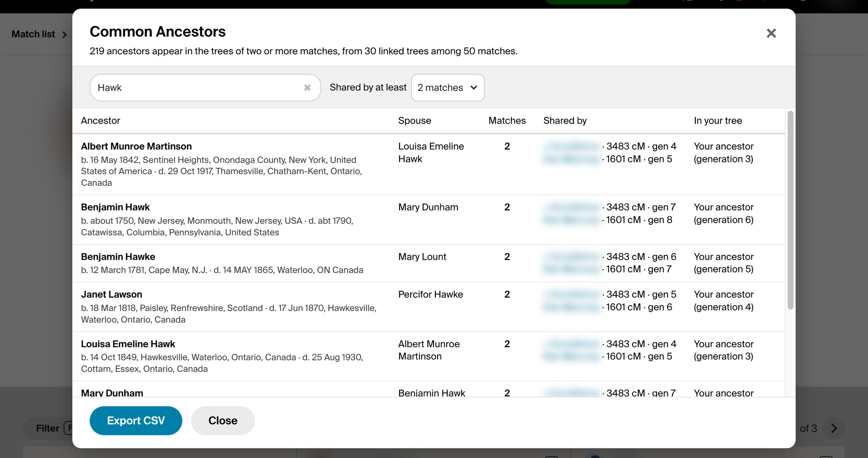Select Benjamin Hawk ancestor name

(115, 207)
